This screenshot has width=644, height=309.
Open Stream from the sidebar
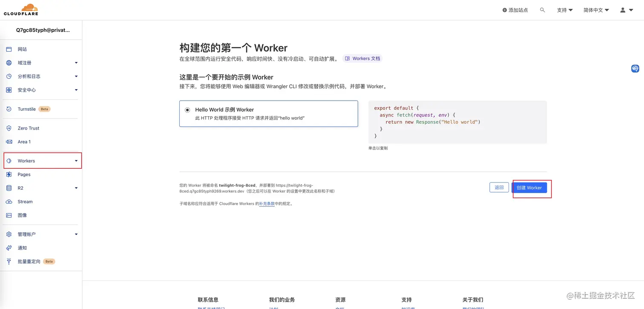tap(25, 202)
